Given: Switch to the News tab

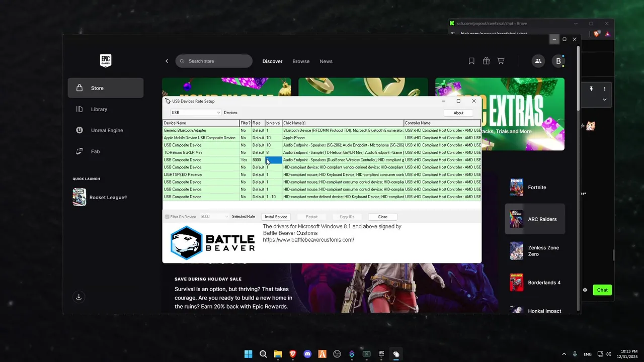Looking at the screenshot, I should coord(326,61).
